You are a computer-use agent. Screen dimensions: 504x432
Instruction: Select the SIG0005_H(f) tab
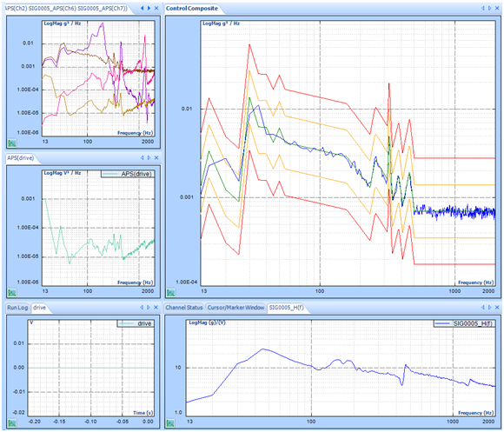point(287,308)
